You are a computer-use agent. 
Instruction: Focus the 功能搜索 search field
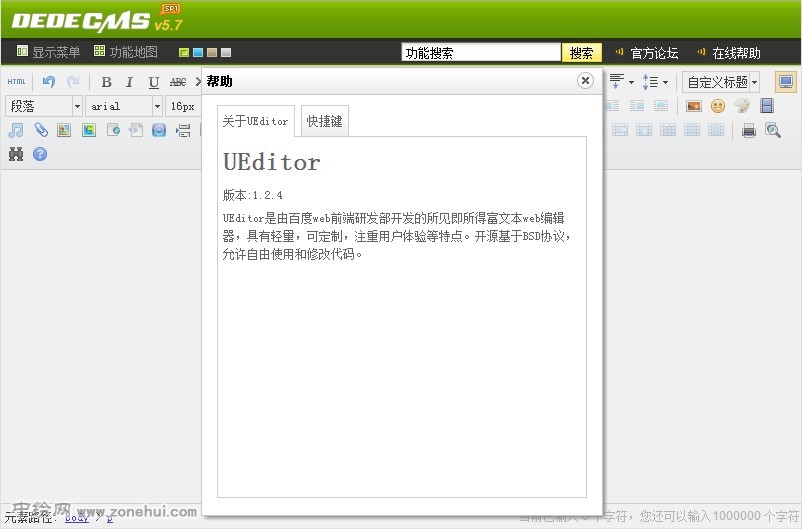coord(481,53)
